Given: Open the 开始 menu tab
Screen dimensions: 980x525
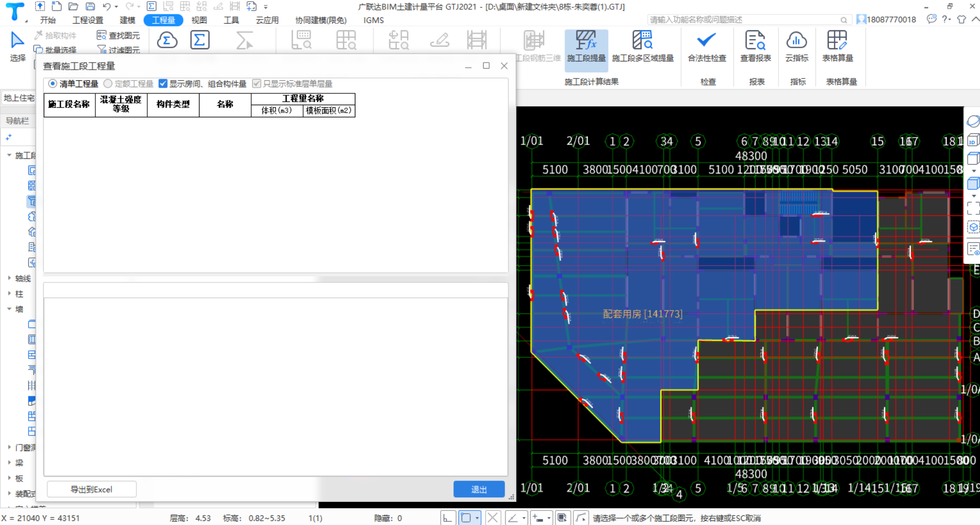Looking at the screenshot, I should pyautogui.click(x=48, y=20).
